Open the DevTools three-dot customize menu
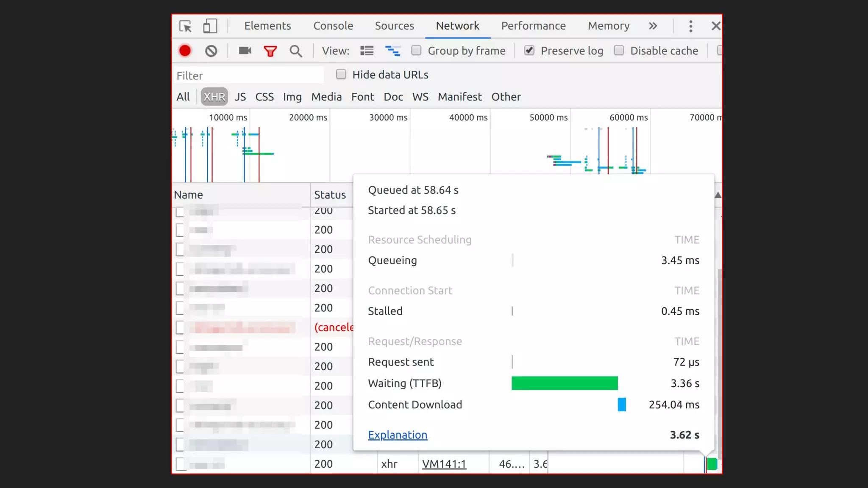 coord(690,26)
